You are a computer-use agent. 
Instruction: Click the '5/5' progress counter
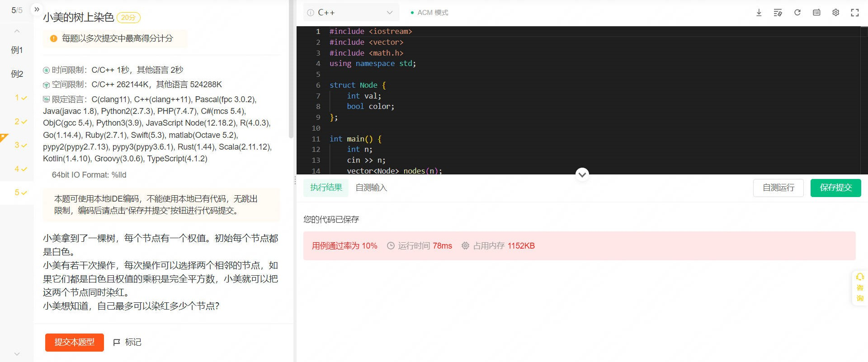[x=17, y=10]
